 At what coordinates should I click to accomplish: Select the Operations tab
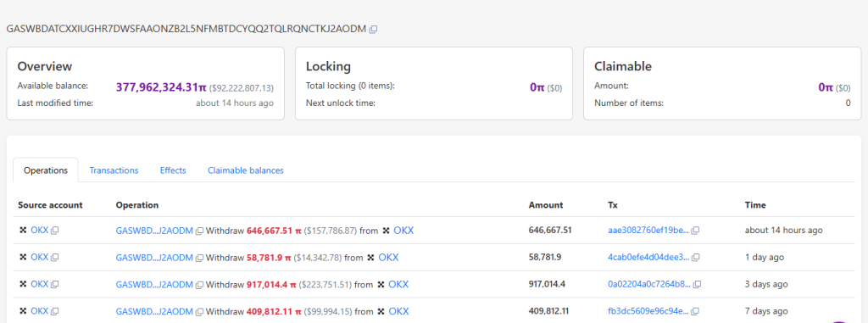pyautogui.click(x=46, y=170)
